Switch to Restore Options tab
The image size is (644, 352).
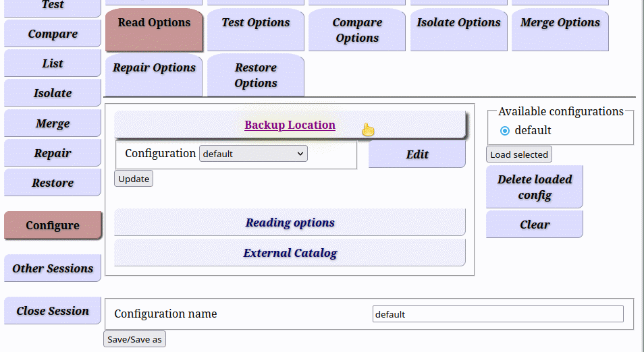click(255, 75)
